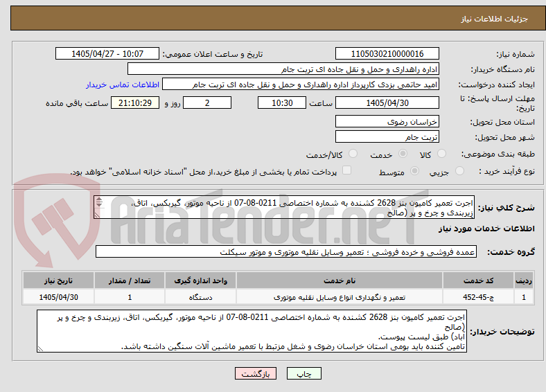
Task: Select the خدمت radio button
Action: click(403, 154)
